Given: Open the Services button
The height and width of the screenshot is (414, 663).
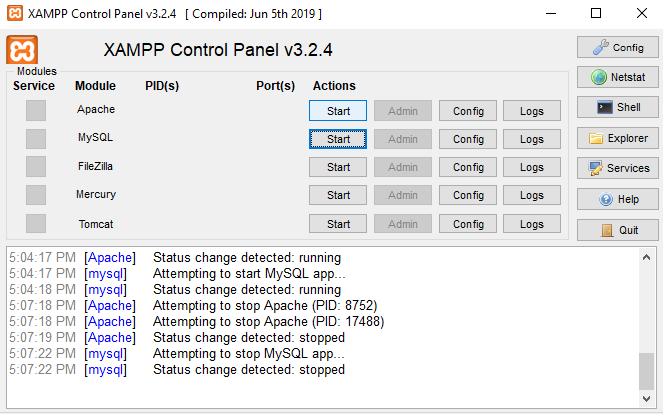Looking at the screenshot, I should 617,168.
